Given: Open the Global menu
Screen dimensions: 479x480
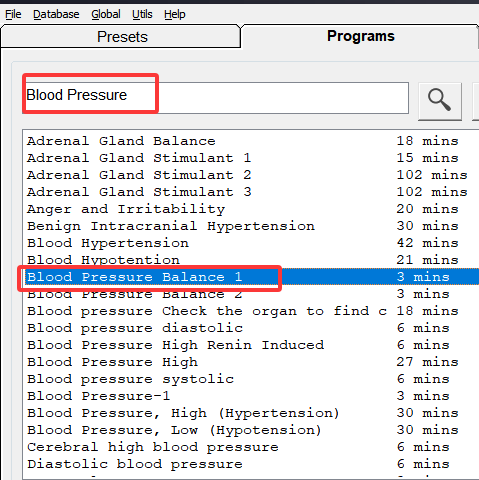Looking at the screenshot, I should 106,14.
